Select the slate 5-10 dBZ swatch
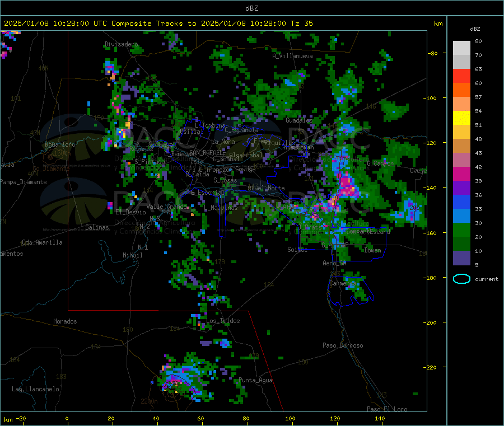Image resolution: width=504 pixels, height=426 pixels. 461,258
